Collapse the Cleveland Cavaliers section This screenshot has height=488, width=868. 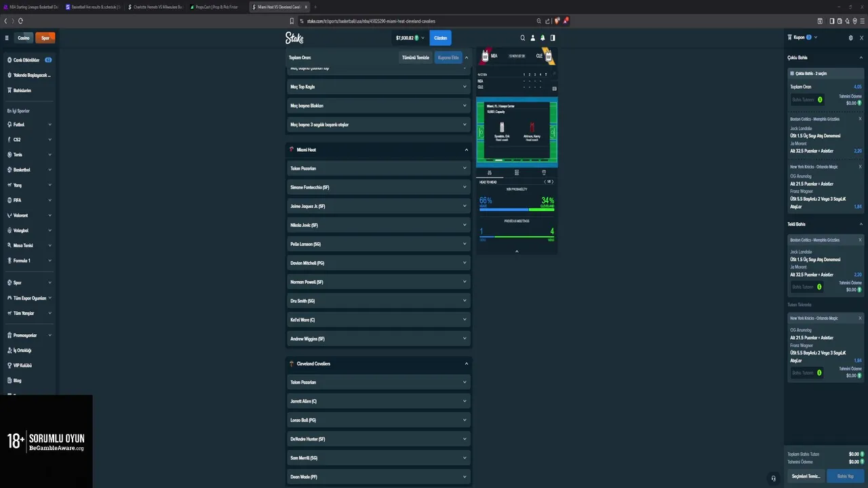(x=466, y=364)
